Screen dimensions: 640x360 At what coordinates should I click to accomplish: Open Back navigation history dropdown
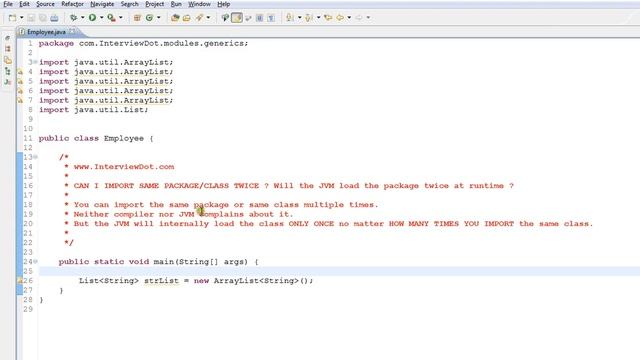tap(349, 18)
